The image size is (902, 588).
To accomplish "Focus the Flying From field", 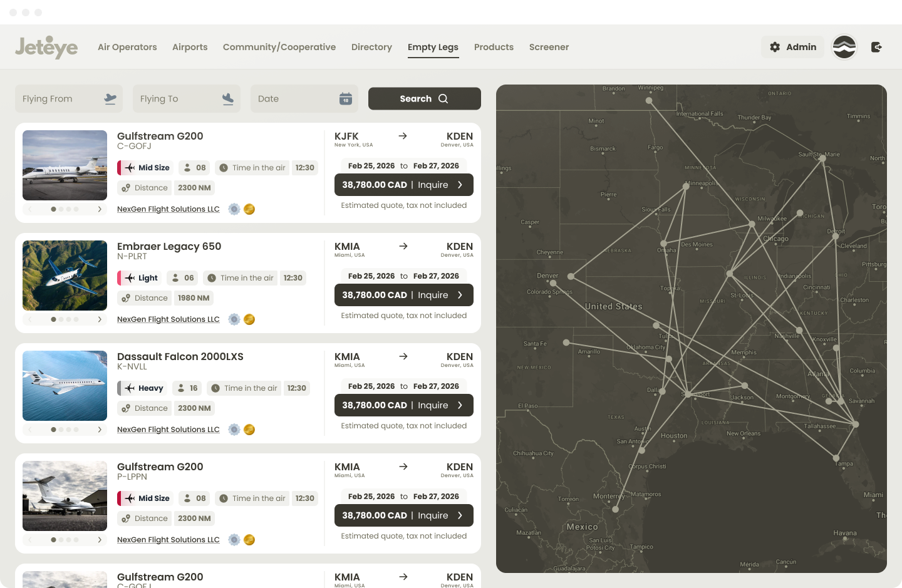I will click(x=69, y=99).
